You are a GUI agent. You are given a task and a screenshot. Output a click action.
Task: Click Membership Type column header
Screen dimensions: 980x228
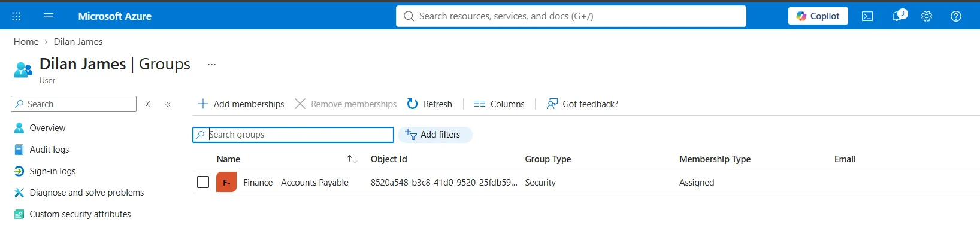pyautogui.click(x=715, y=159)
